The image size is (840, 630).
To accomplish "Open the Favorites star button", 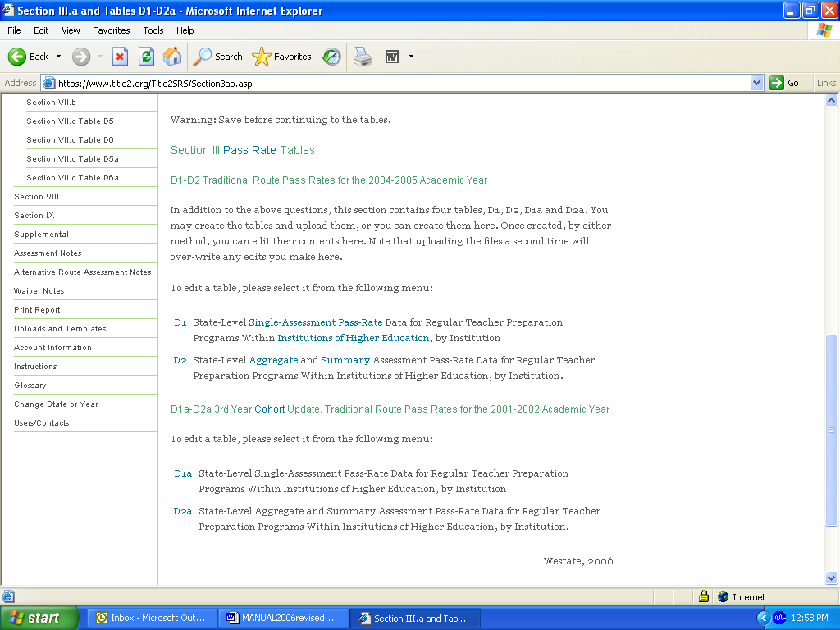I will point(282,57).
